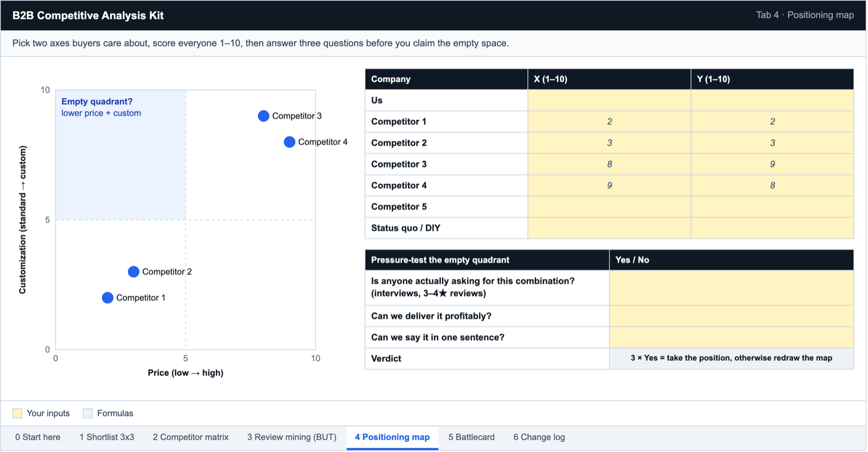Image resolution: width=868 pixels, height=452 pixels.
Task: Click the 'Your inputs' yellow legend swatch
Action: pyautogui.click(x=17, y=413)
